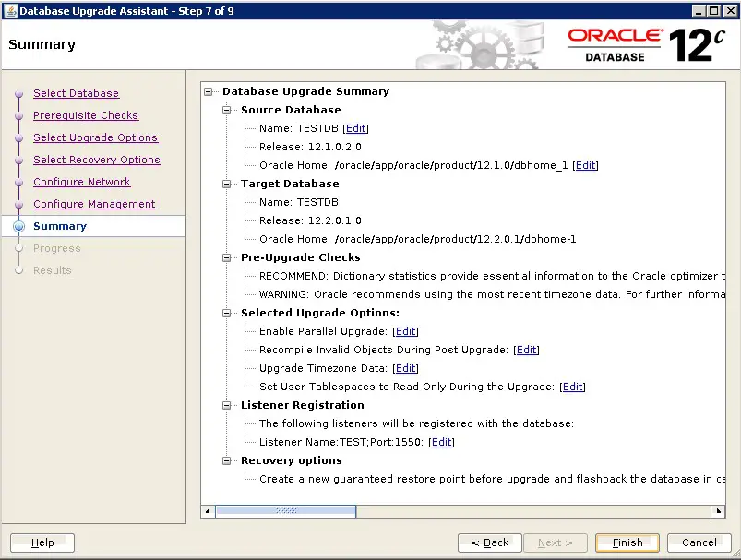Click the horizontal scrollbar right arrow

pos(718,511)
